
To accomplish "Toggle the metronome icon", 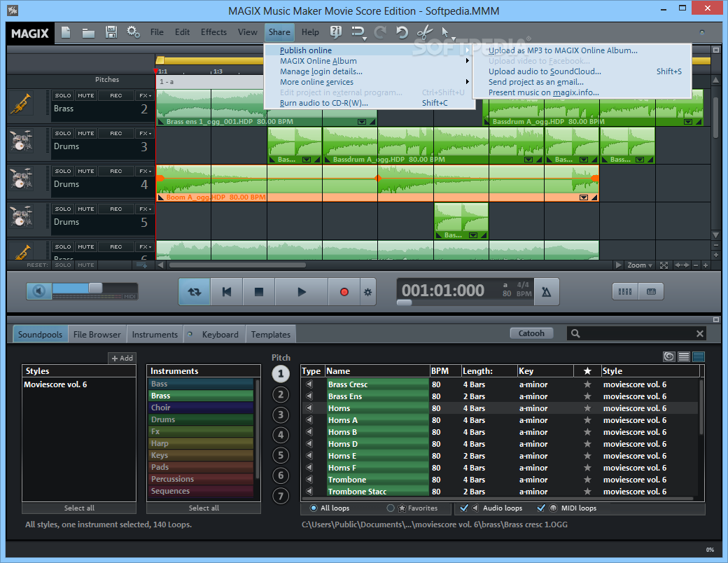I will point(547,292).
